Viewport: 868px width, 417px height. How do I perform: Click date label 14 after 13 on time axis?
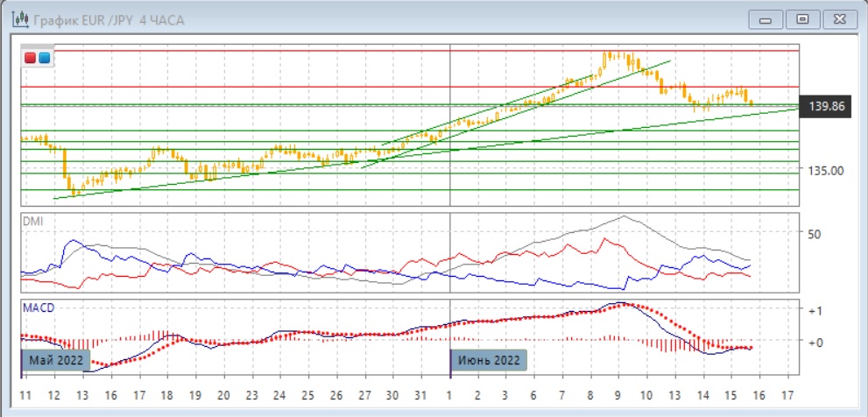703,395
